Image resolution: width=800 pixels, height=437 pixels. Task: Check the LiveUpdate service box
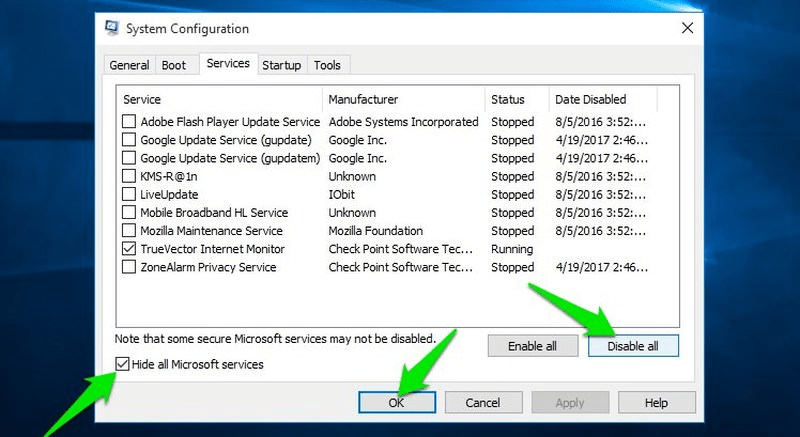click(129, 194)
